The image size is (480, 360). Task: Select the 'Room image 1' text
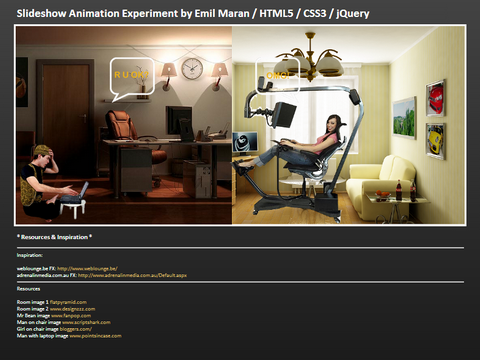[33, 302]
